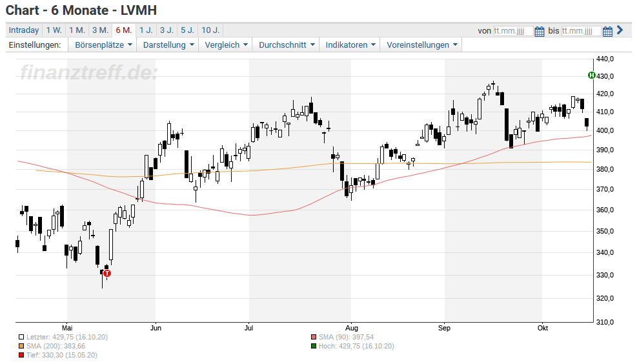Click the pink SMA (90) legend swatch
Screen dimensions: 637x364
click(313, 337)
